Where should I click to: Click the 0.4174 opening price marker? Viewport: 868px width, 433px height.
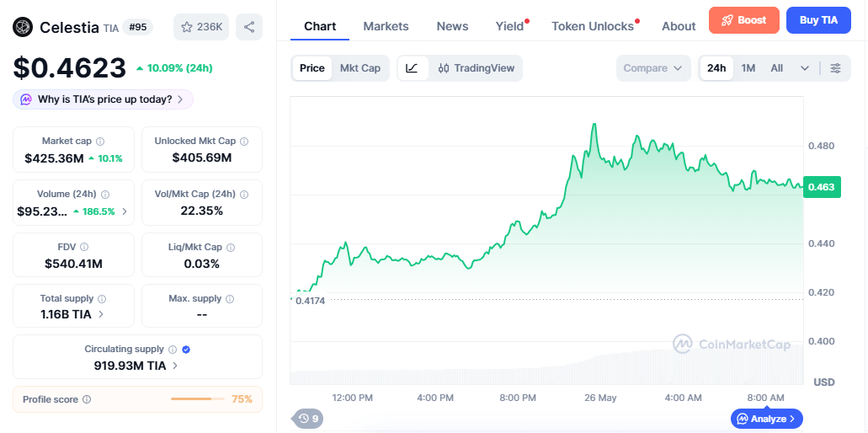point(310,301)
